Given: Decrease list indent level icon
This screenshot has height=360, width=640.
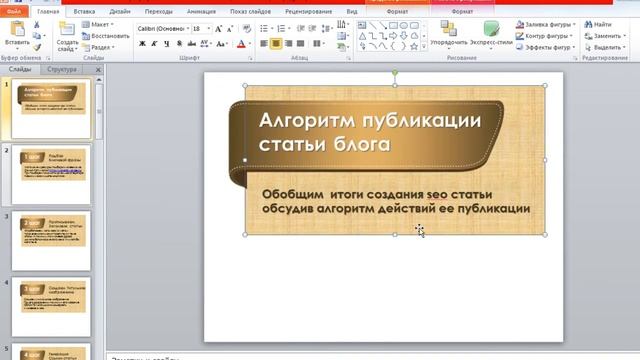Looking at the screenshot, I should [x=301, y=28].
